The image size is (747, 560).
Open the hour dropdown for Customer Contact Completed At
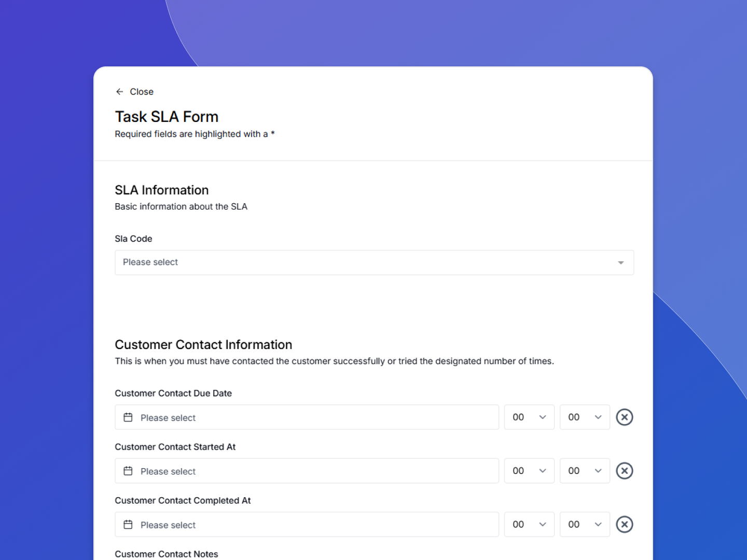(x=529, y=524)
